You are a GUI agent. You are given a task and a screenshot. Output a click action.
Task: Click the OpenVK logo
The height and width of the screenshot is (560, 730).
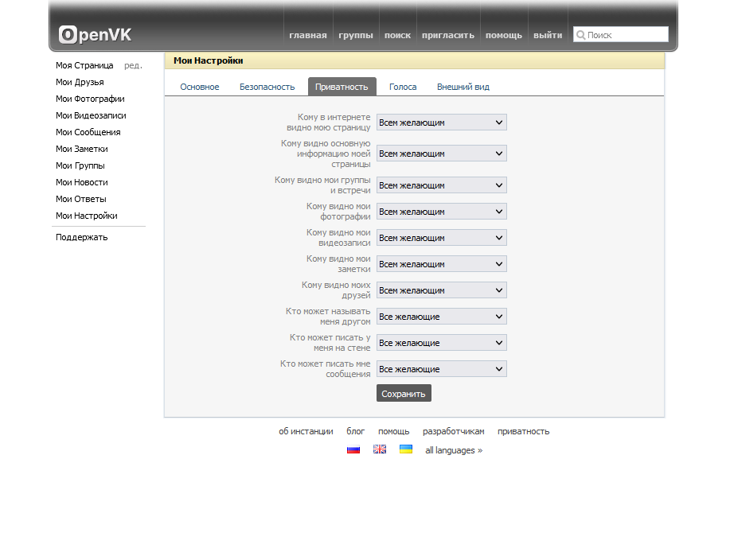point(95,35)
